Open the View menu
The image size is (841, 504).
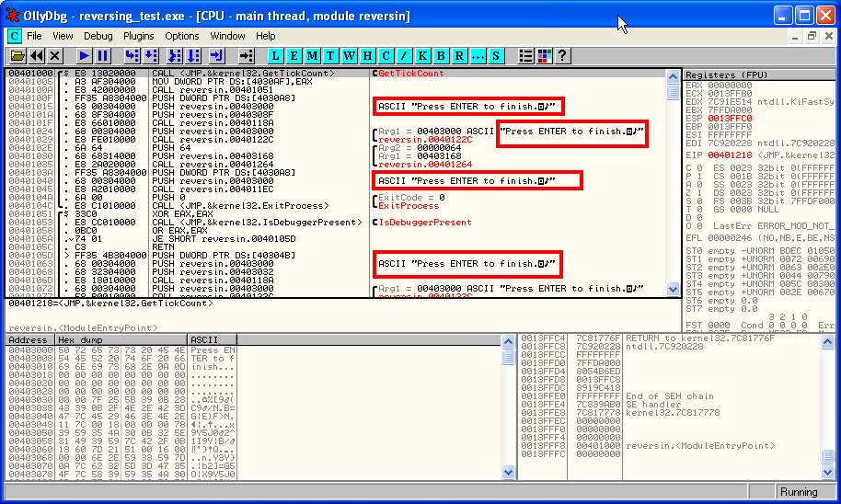point(63,36)
